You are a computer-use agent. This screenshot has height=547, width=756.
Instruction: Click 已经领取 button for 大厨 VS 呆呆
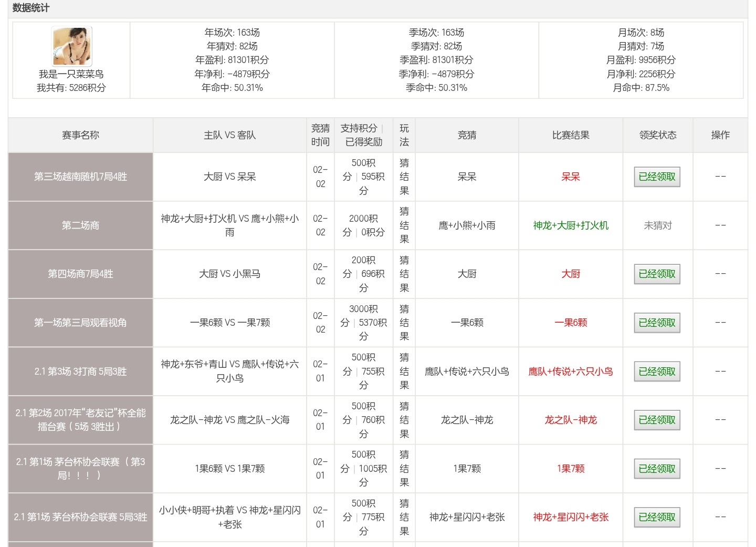click(657, 177)
